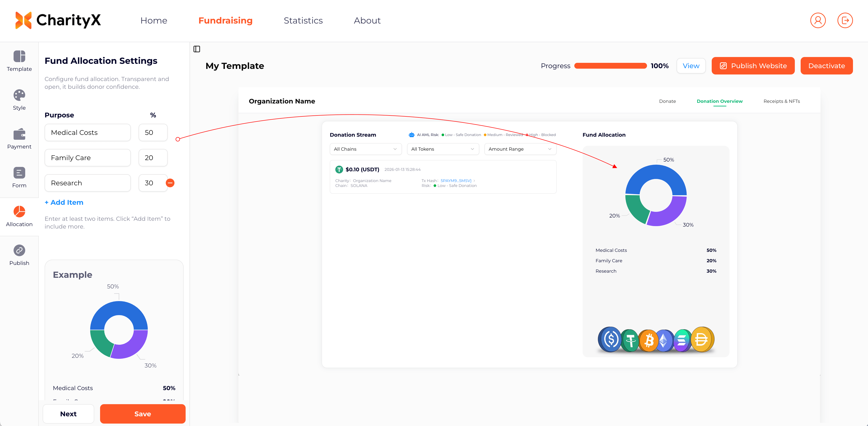Screen dimensions: 868x426
Task: Select the Publish link icon
Action: pyautogui.click(x=19, y=250)
